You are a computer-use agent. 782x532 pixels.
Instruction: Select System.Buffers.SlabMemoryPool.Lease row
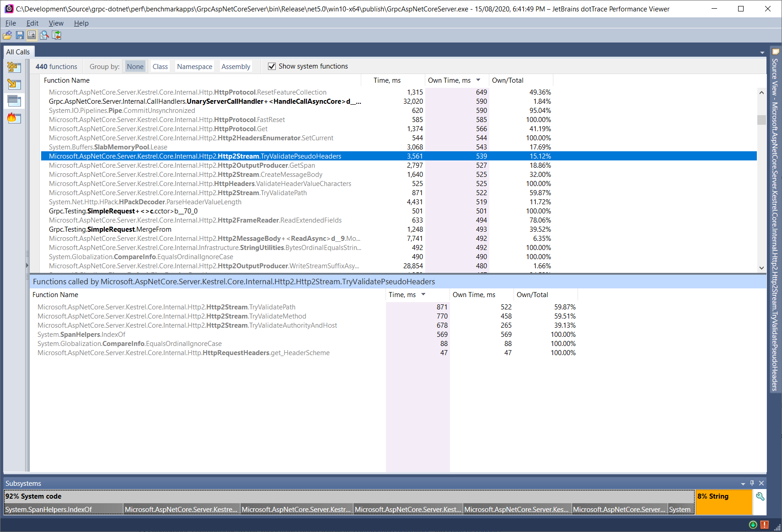(x=399, y=147)
